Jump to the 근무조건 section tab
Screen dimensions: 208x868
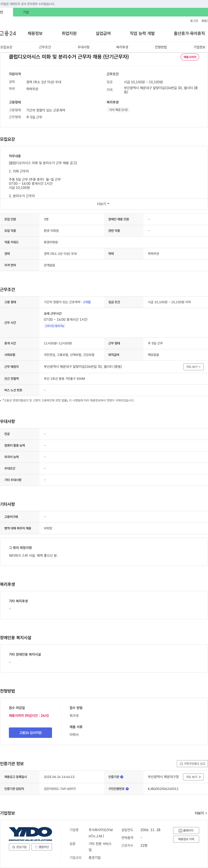click(45, 47)
